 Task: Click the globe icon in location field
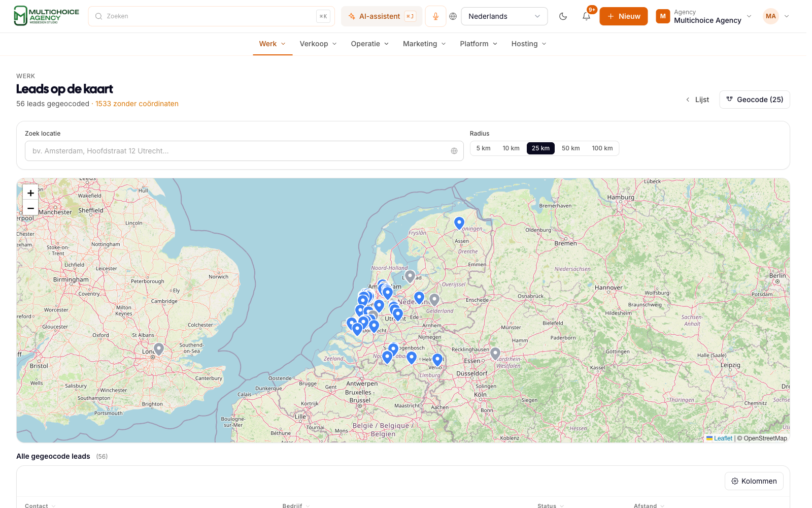(x=454, y=151)
